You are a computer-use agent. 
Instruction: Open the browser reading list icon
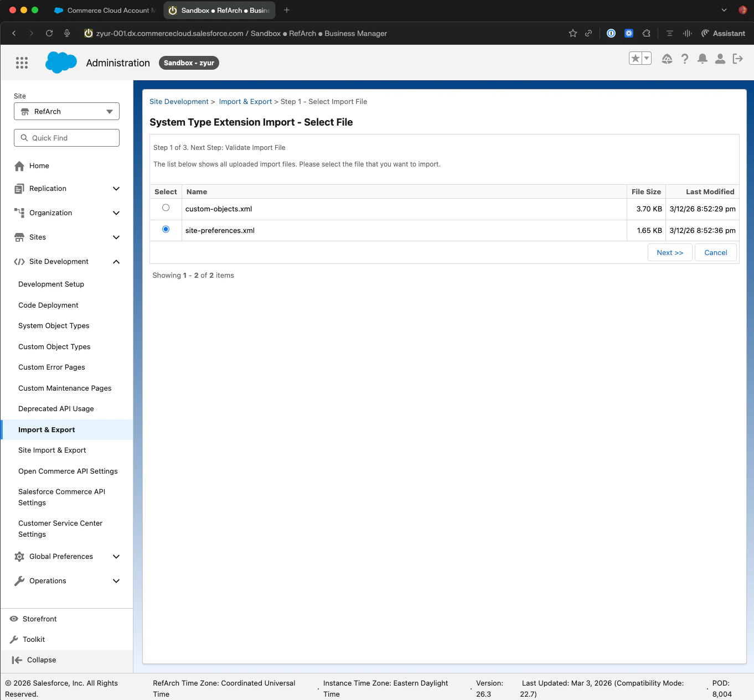point(669,33)
